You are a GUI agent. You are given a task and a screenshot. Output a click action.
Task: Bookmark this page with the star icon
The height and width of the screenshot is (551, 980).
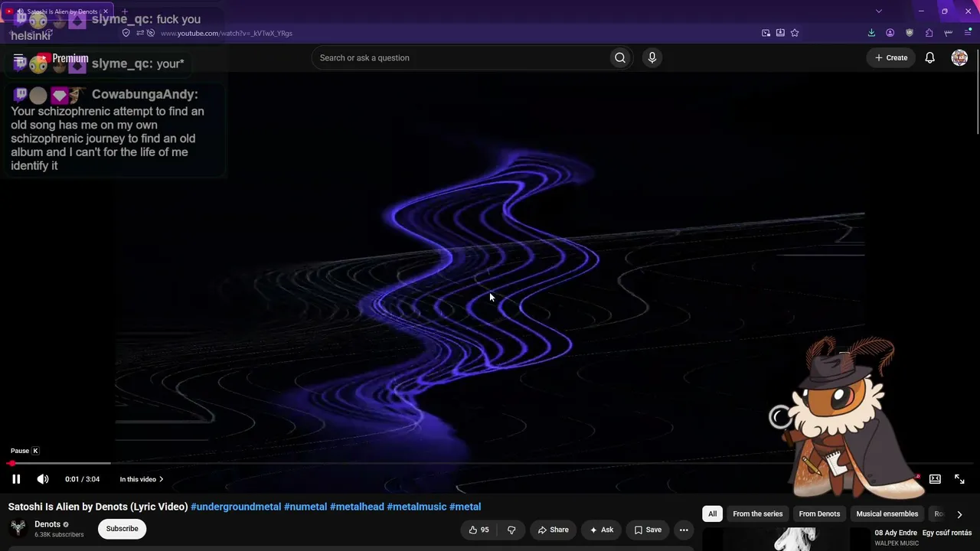pos(795,33)
